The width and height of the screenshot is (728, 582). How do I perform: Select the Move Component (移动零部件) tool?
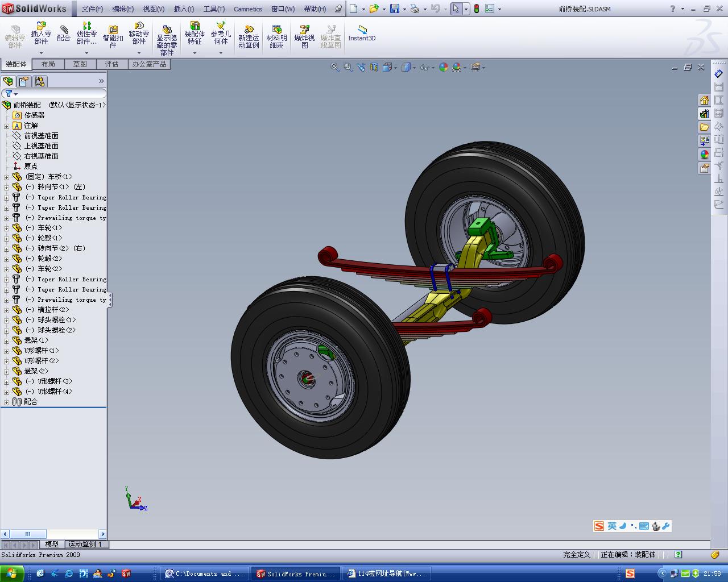[x=139, y=34]
